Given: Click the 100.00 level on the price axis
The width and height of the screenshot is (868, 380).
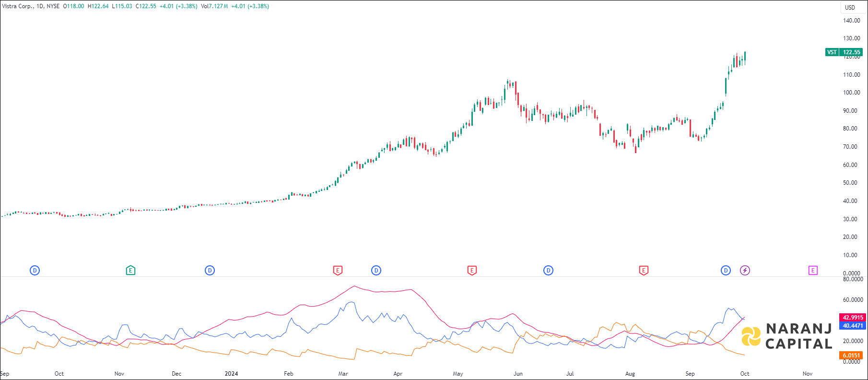Looking at the screenshot, I should (851, 93).
